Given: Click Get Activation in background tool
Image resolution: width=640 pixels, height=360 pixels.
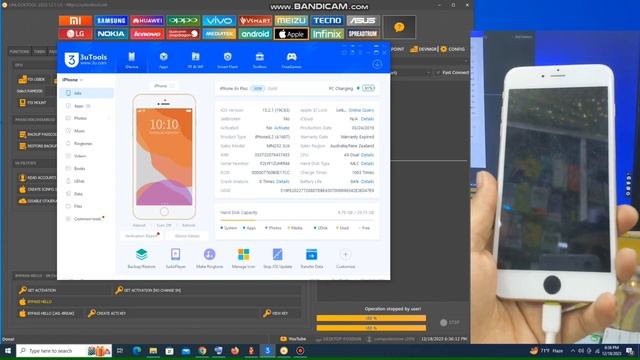Looking at the screenshot, I should [38, 290].
